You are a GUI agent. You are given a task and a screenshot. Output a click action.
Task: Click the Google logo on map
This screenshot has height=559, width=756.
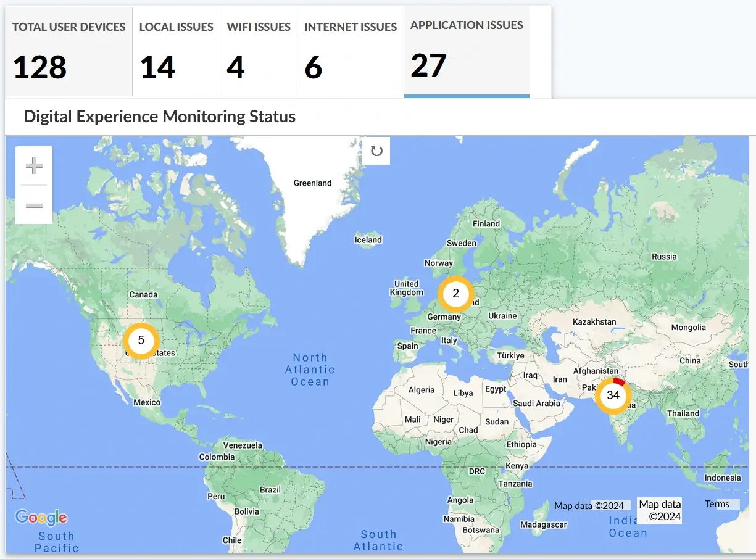coord(41,517)
